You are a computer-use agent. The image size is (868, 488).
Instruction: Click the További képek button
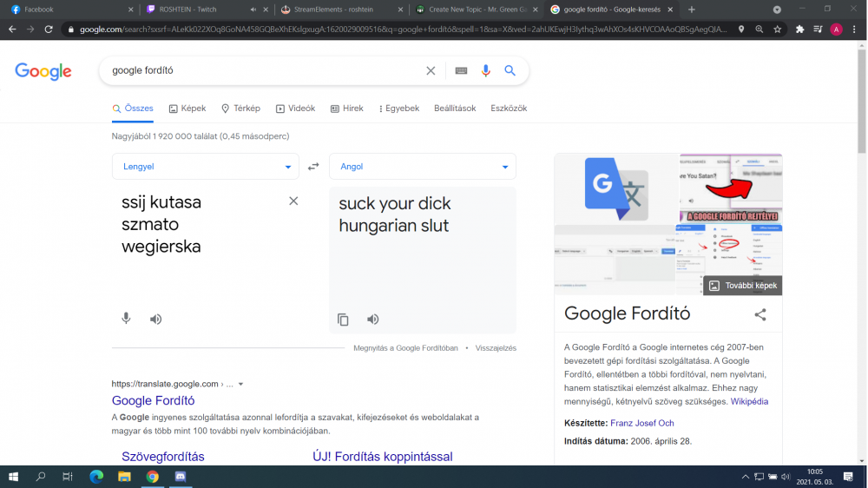[743, 286]
